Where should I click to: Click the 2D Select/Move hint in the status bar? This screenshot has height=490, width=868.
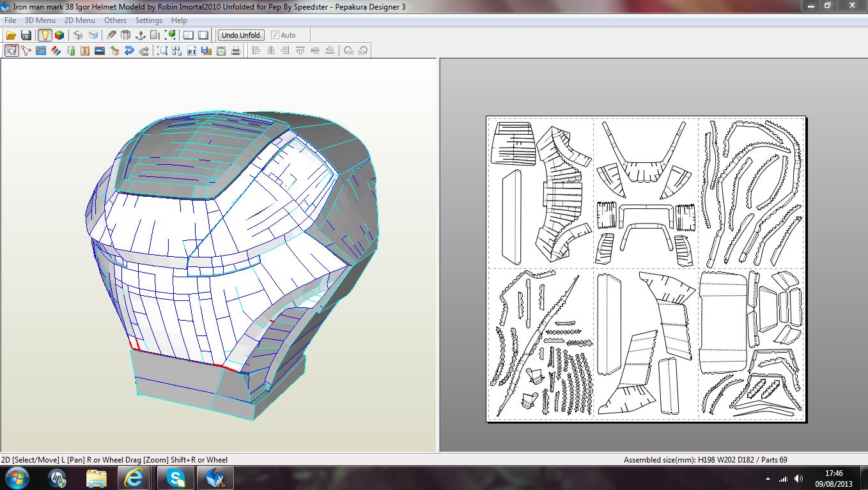(114, 460)
